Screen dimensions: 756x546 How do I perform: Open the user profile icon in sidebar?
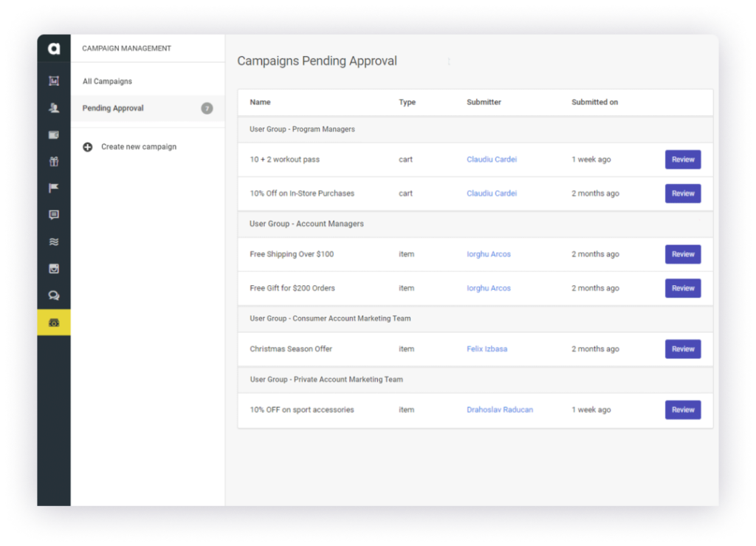(x=54, y=108)
